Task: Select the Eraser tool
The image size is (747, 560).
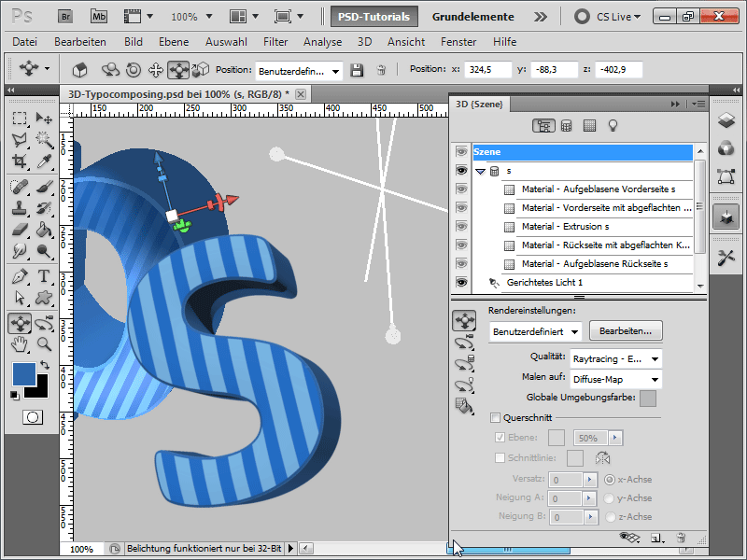Action: (19, 230)
